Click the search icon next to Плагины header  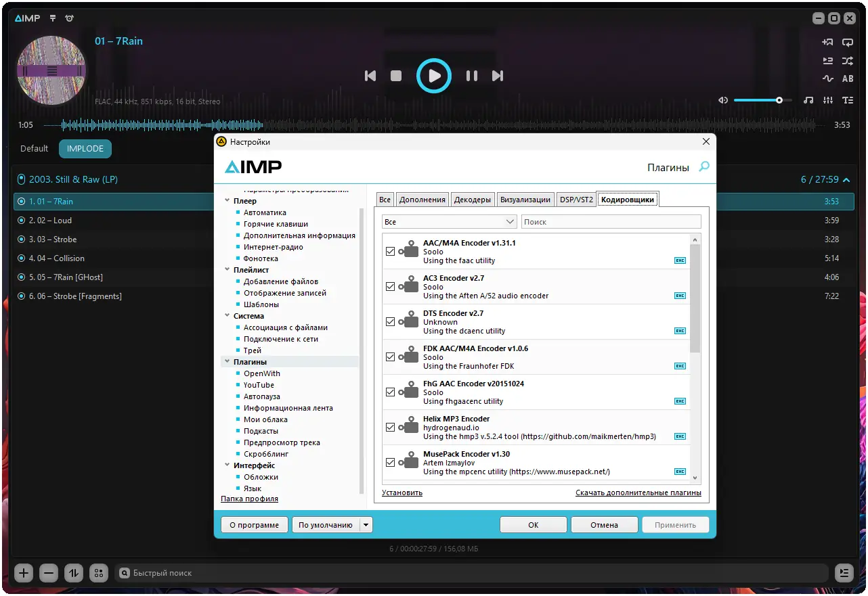click(704, 166)
